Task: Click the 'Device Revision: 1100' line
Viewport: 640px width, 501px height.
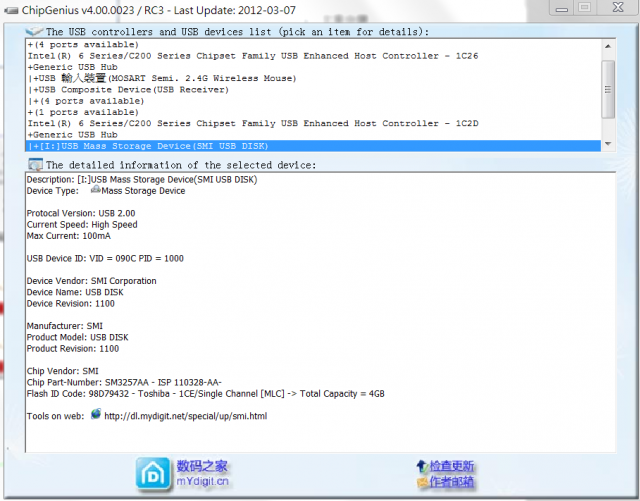Action: 71,303
